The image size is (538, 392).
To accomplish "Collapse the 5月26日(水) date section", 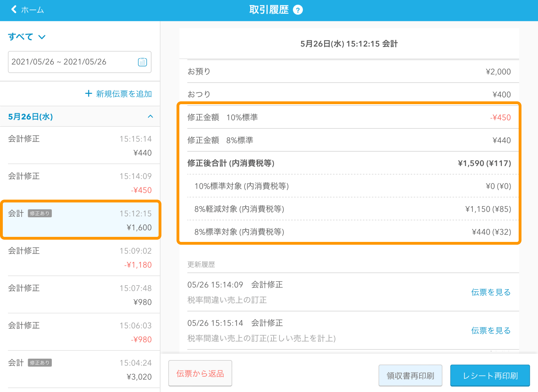I will click(150, 116).
